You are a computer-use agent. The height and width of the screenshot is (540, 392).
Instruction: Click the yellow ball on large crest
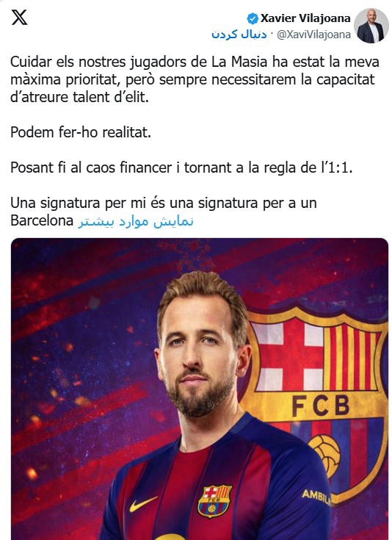click(x=324, y=456)
